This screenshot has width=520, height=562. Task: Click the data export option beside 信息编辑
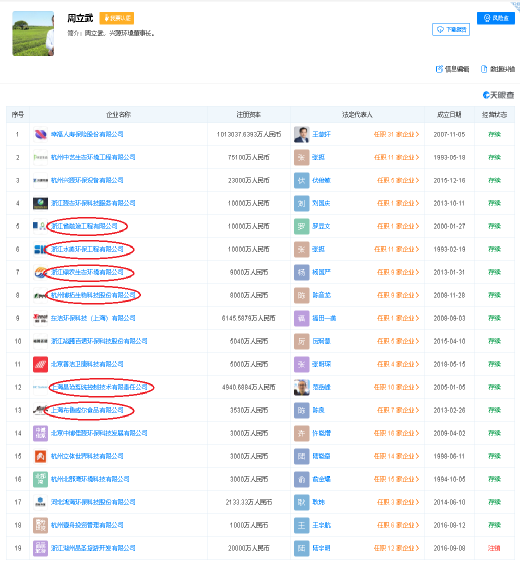(497, 69)
